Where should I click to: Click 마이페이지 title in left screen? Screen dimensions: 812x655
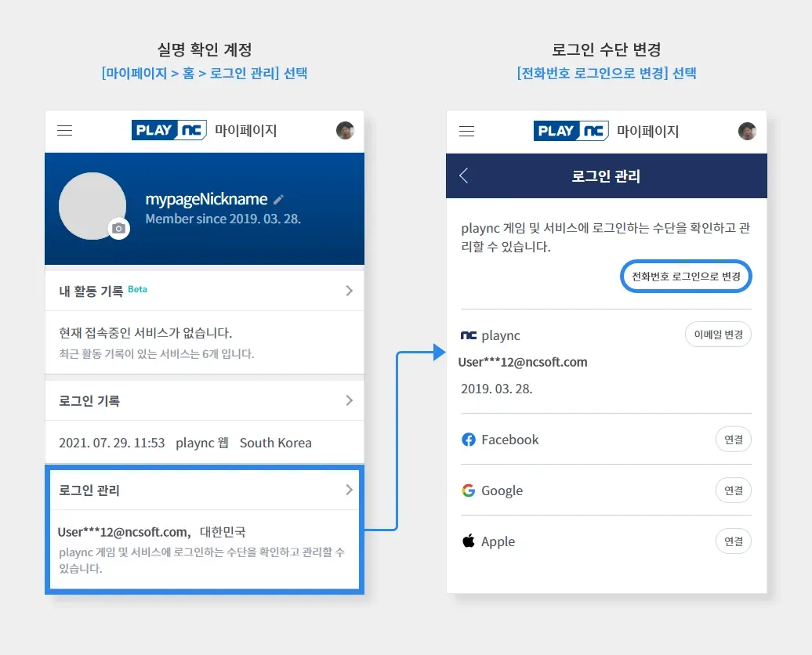246,131
